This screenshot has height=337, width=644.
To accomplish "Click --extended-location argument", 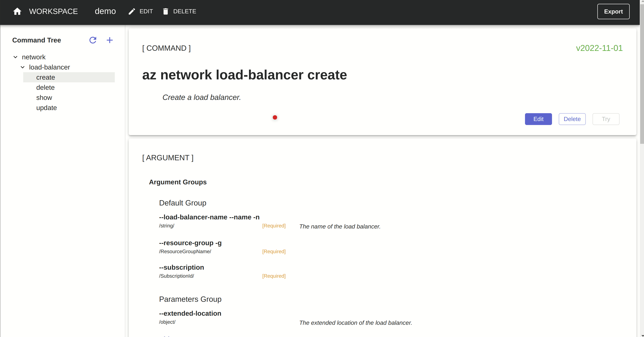I will [x=190, y=314].
